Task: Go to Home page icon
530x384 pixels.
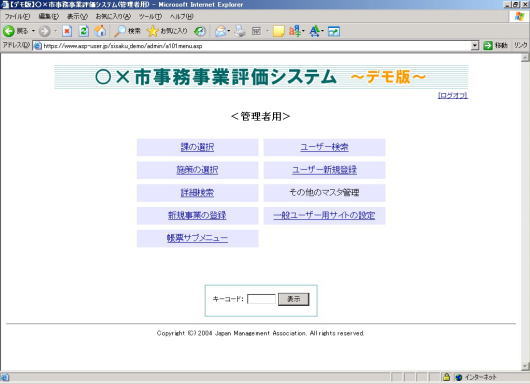Action: click(x=100, y=31)
